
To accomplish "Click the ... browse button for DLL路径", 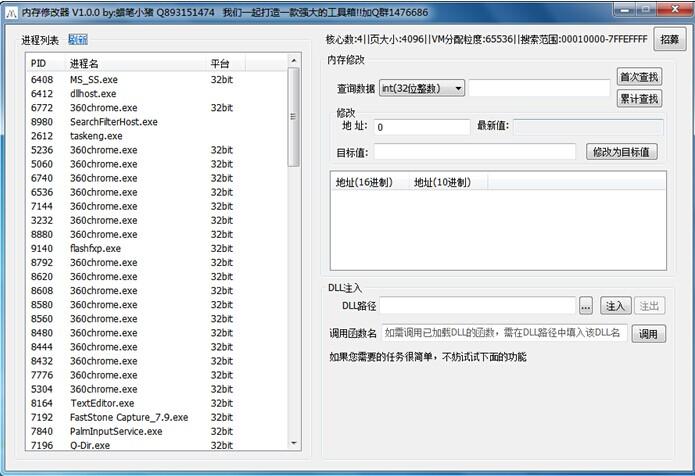I will [x=586, y=306].
